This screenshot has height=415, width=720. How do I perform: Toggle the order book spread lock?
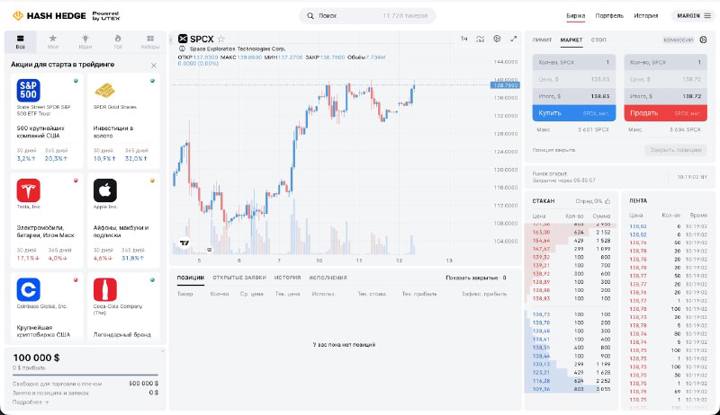coord(608,201)
